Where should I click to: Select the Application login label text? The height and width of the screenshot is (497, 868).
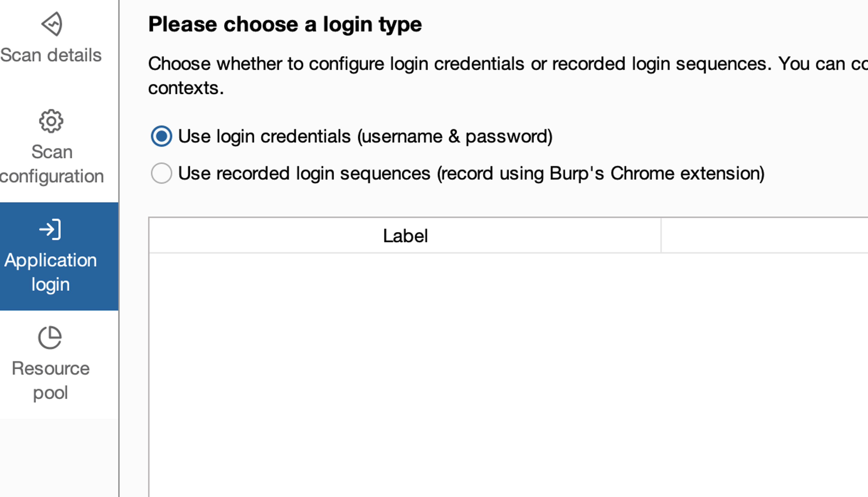[x=50, y=272]
